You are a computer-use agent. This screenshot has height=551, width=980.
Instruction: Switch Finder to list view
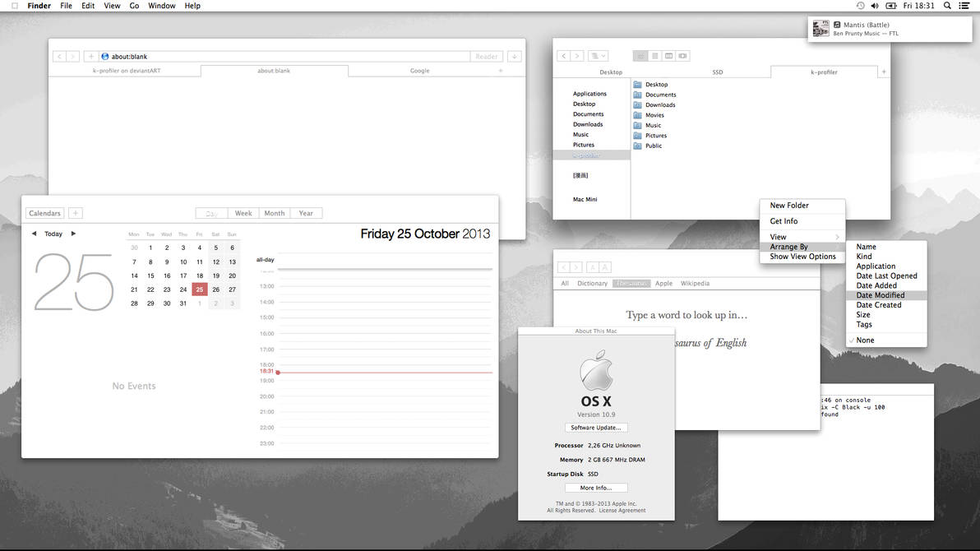click(x=655, y=56)
